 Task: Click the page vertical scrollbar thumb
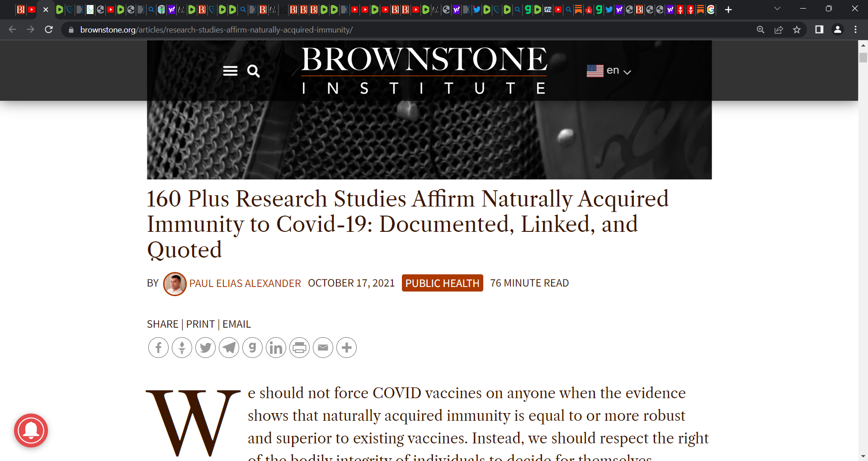tap(863, 58)
